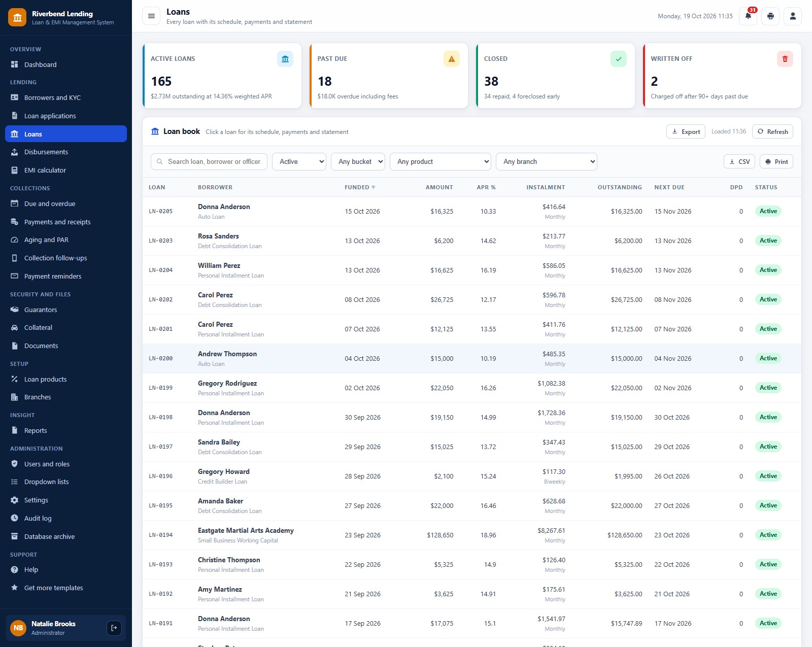812x647 pixels.
Task: Click borrower Christine Thompson
Action: (x=229, y=560)
